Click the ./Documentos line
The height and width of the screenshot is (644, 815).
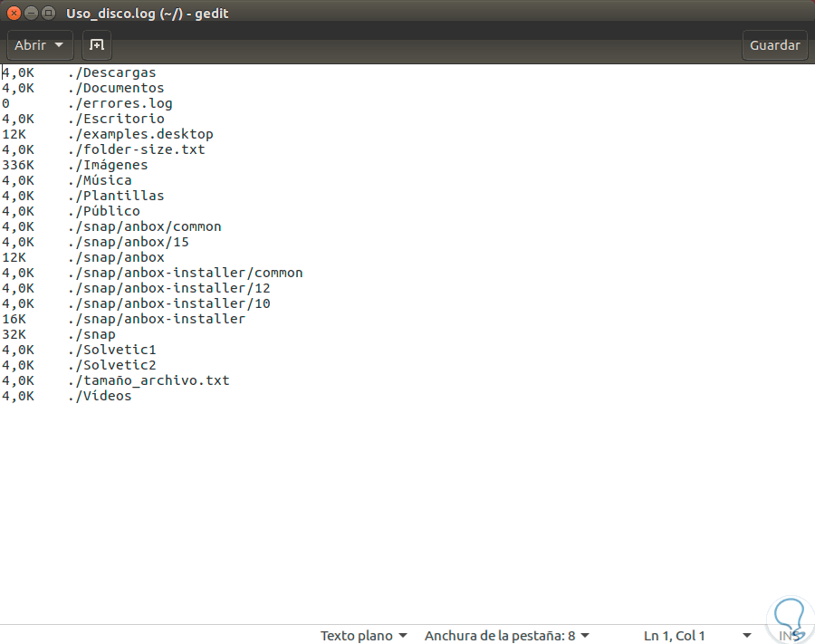[x=83, y=88]
